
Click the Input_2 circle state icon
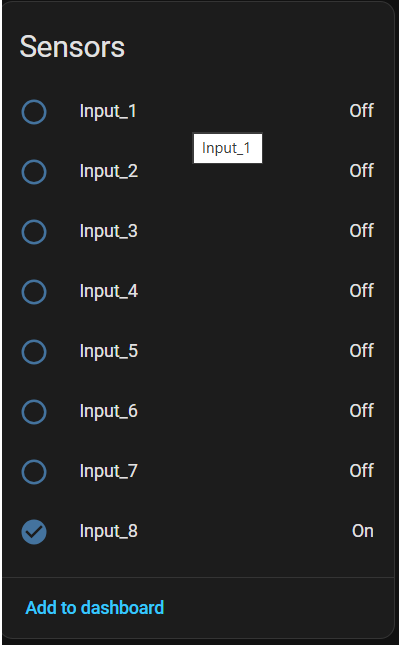point(34,172)
